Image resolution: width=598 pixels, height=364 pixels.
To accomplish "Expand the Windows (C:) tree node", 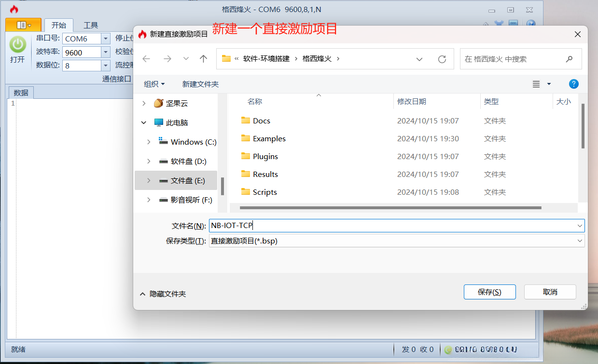I will tap(149, 142).
